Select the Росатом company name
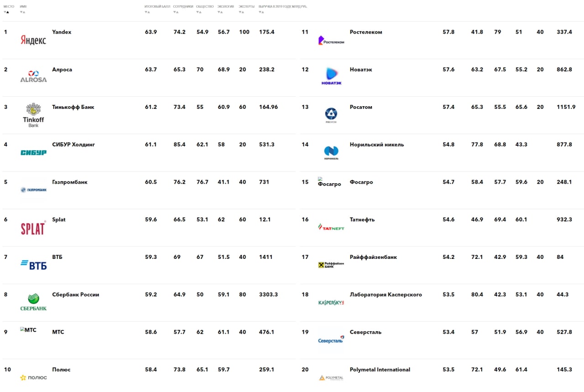 [x=361, y=107]
